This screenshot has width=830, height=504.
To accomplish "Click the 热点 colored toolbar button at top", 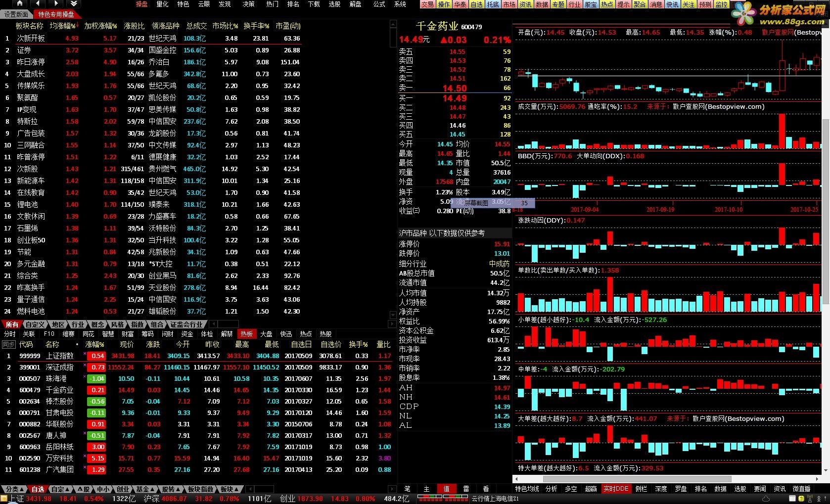I will click(x=607, y=4).
